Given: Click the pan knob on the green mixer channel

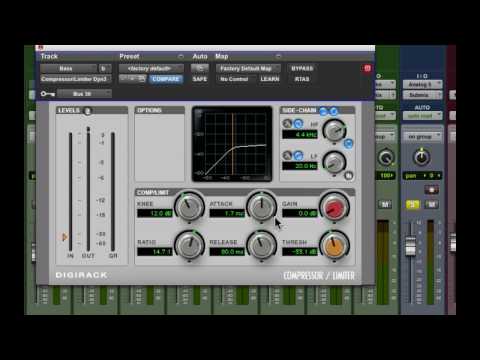Looking at the screenshot, I should [x=386, y=157].
